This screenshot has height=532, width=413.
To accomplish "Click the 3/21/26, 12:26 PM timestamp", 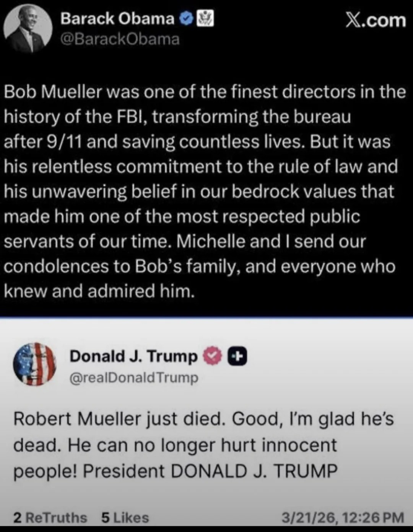I will coord(343,517).
